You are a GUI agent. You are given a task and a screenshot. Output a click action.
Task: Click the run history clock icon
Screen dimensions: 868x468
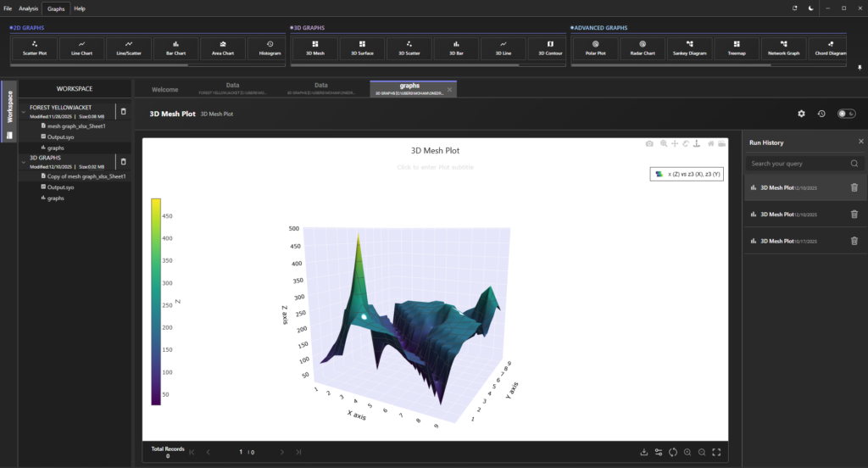click(x=821, y=114)
